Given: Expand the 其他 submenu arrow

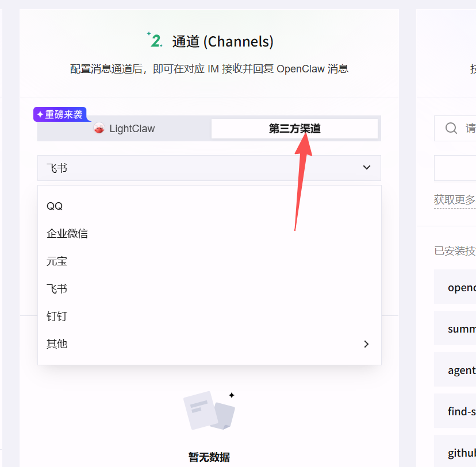Looking at the screenshot, I should click(366, 344).
